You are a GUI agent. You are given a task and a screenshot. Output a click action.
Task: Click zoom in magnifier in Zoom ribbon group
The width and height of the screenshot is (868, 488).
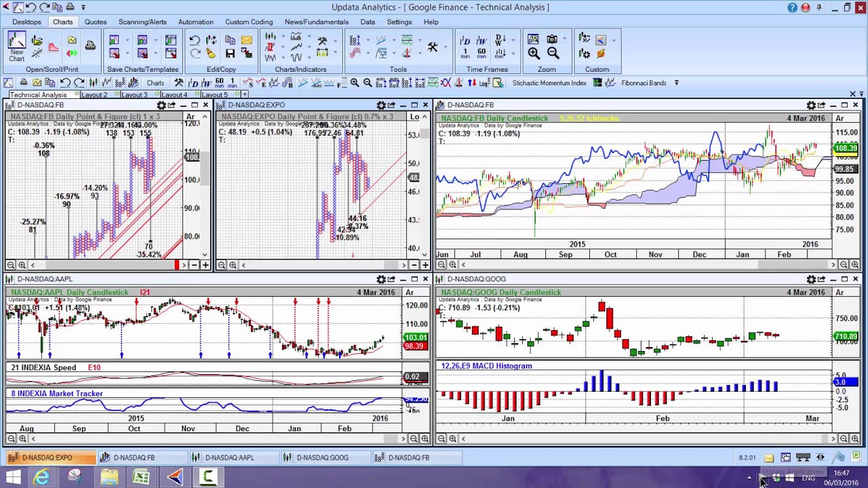click(534, 54)
